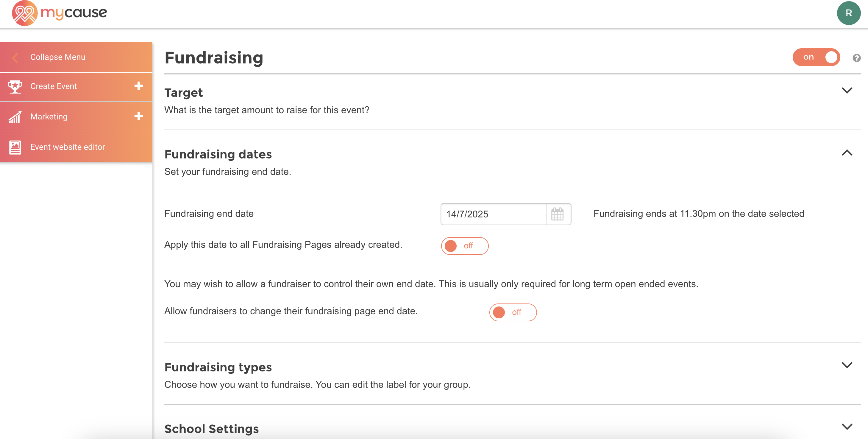Expand the Target section chevron

click(x=847, y=90)
